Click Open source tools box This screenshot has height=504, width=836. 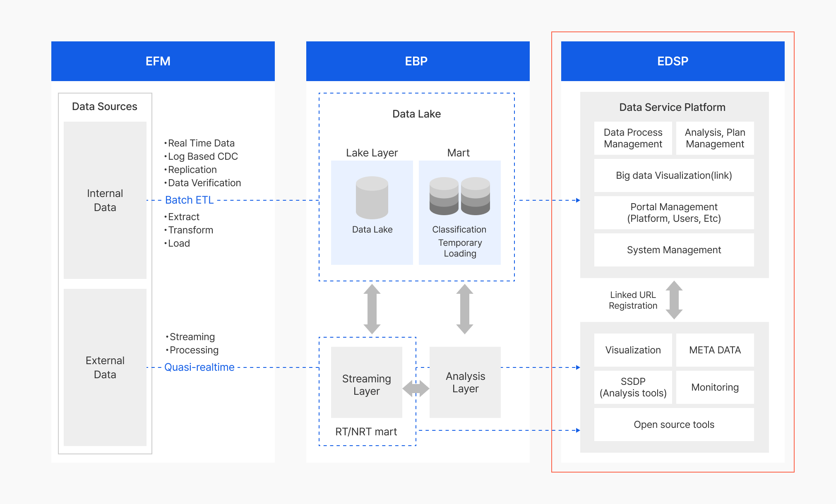674,425
